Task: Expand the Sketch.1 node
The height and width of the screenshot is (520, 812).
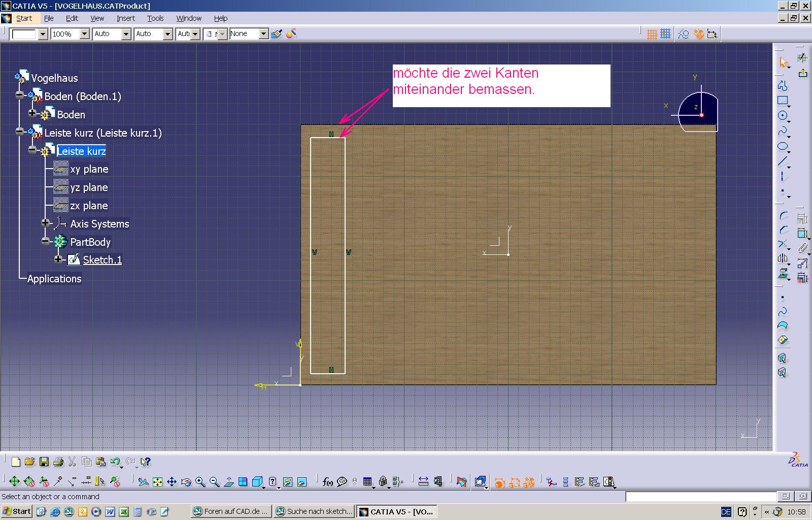Action: (x=58, y=259)
